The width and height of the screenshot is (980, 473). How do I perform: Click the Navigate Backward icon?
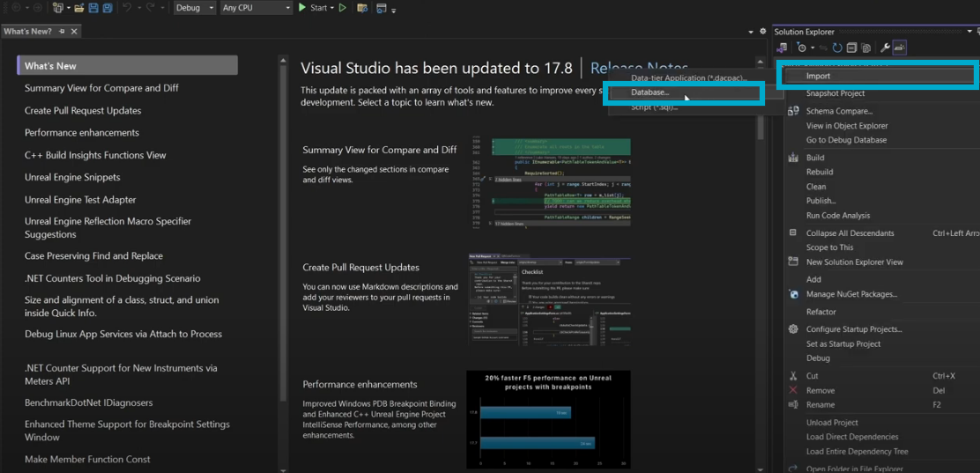click(x=16, y=8)
